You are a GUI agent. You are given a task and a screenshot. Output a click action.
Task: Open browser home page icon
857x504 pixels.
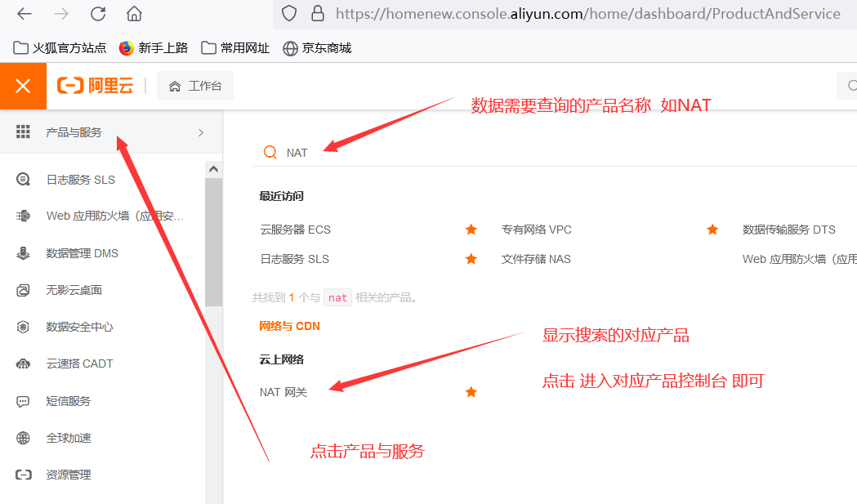click(x=134, y=14)
